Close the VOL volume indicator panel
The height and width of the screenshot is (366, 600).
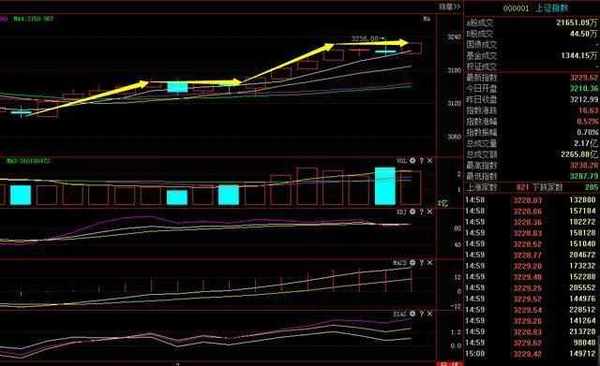coord(430,160)
